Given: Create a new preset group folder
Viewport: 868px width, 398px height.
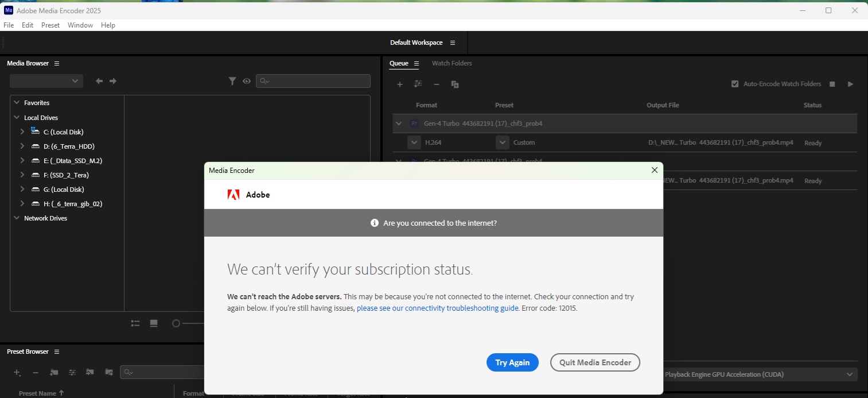Looking at the screenshot, I should click(x=54, y=372).
